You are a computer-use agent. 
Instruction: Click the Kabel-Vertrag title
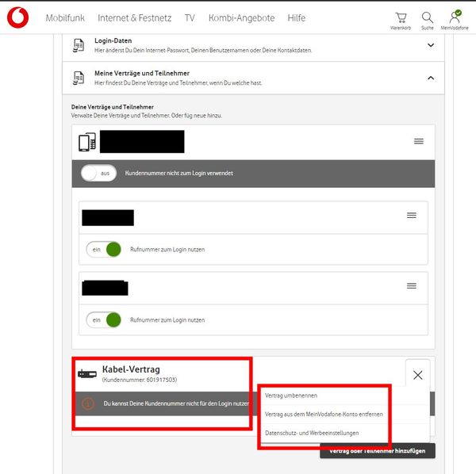pyautogui.click(x=131, y=369)
